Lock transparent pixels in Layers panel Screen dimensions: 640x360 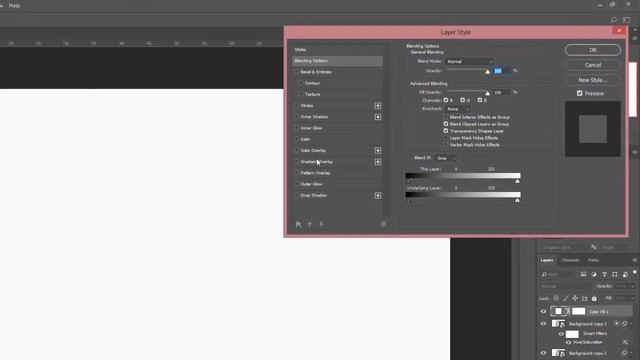click(x=556, y=298)
